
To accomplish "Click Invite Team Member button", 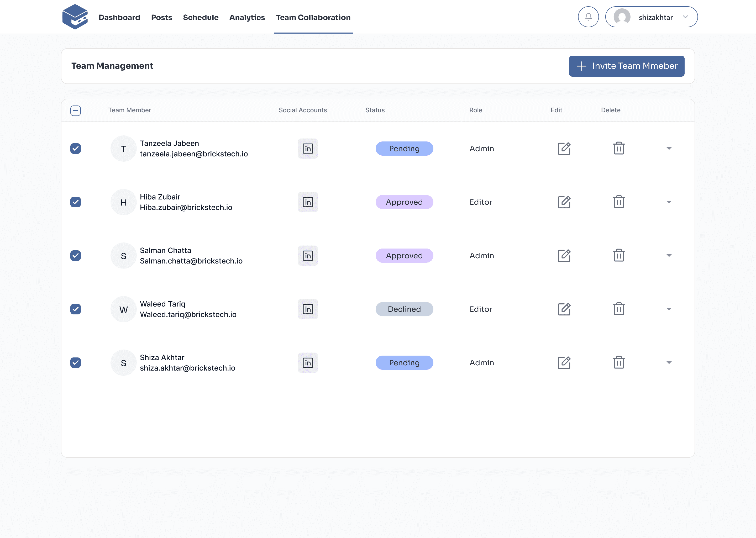I will click(x=626, y=66).
